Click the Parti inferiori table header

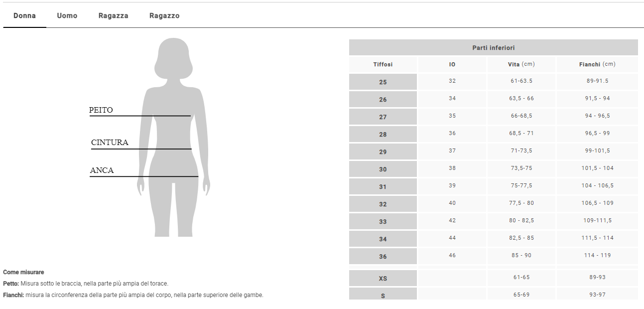[493, 48]
